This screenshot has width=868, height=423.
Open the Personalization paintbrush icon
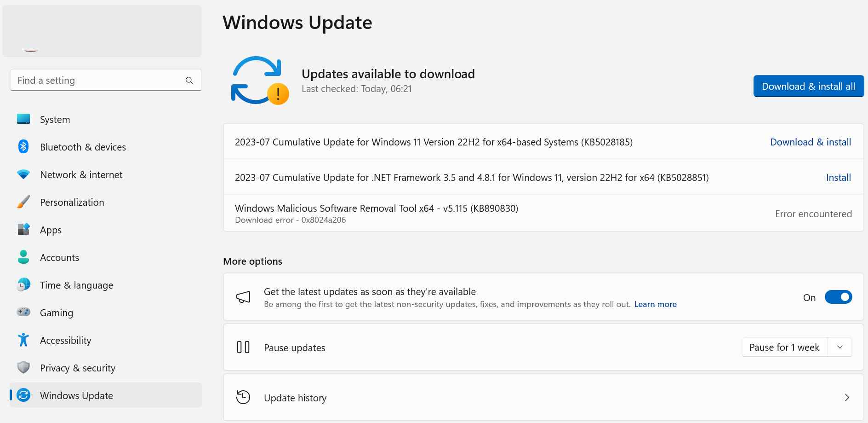pos(23,202)
